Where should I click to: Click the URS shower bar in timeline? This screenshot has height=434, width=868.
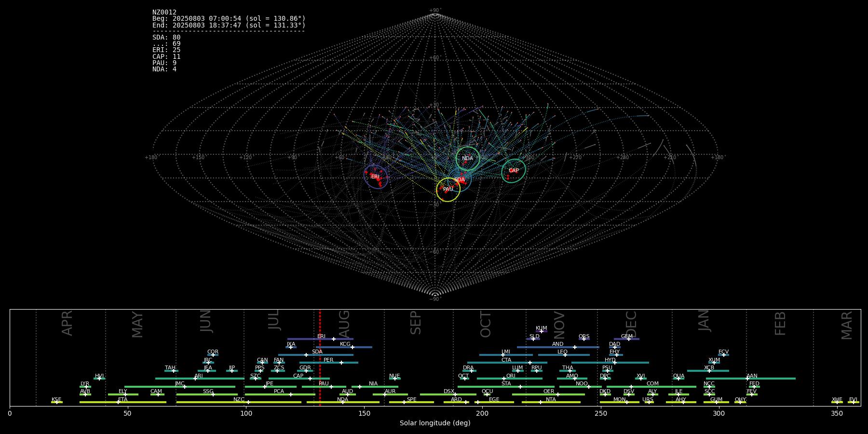pyautogui.click(x=649, y=402)
